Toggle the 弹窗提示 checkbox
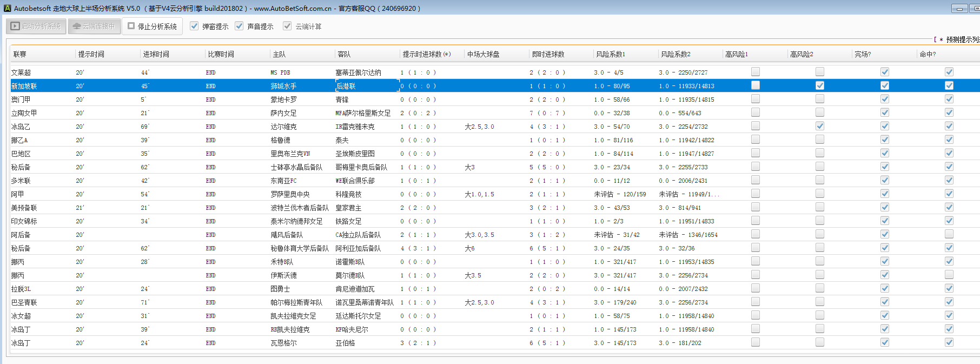Screen dimensions: 980x364 (194, 26)
